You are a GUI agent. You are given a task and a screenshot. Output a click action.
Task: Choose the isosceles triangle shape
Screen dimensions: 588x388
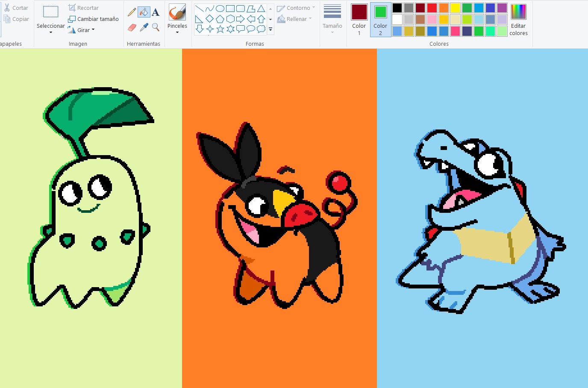tap(261, 9)
